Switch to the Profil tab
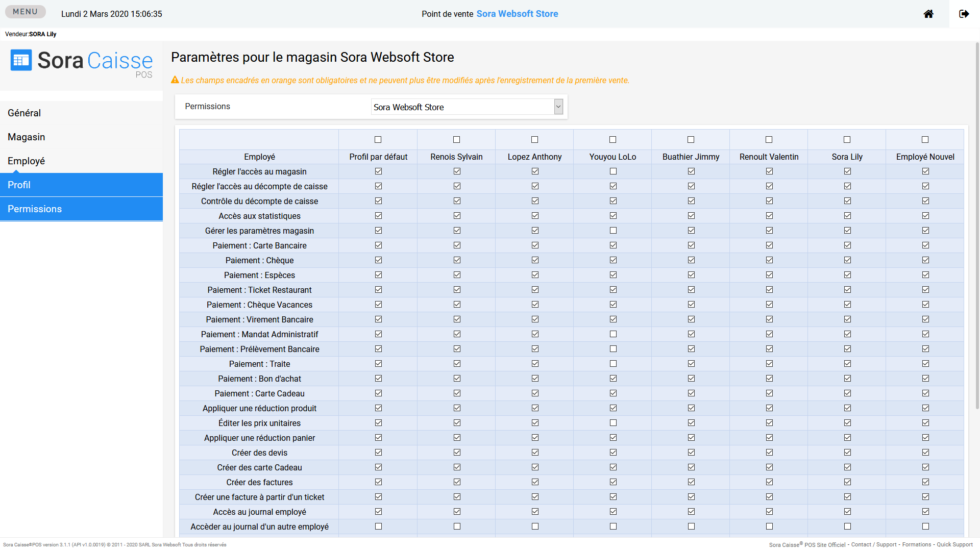Screen dimensions: 980x551 click(19, 185)
